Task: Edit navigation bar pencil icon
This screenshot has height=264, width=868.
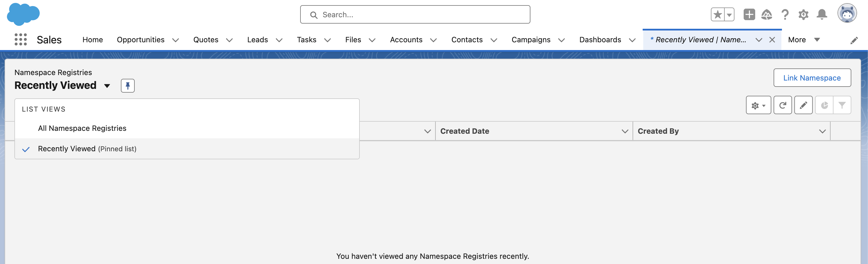Action: (x=854, y=41)
